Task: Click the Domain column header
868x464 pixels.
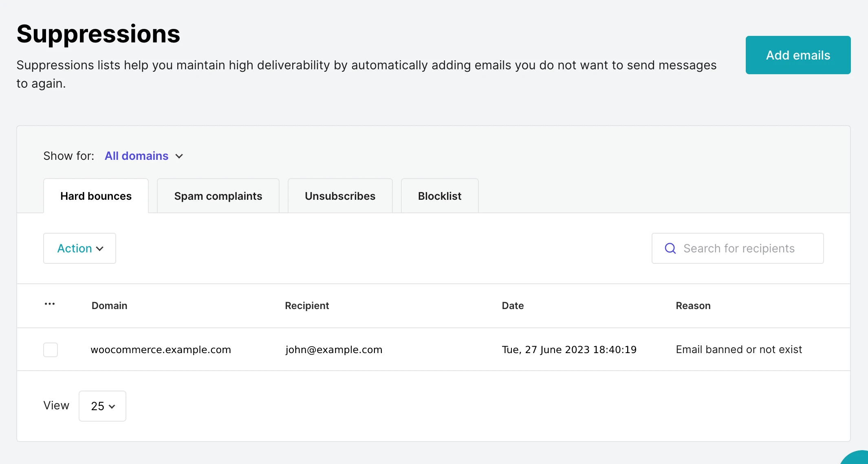Action: 109,306
